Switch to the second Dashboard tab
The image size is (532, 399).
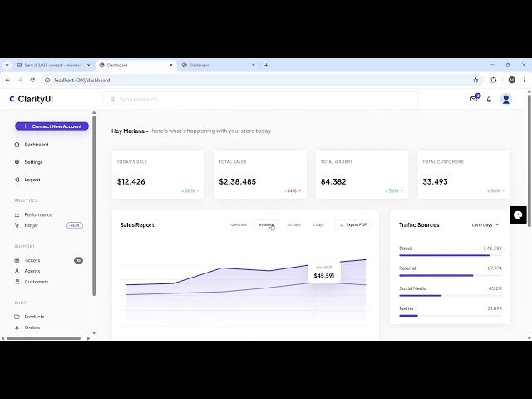pos(219,65)
